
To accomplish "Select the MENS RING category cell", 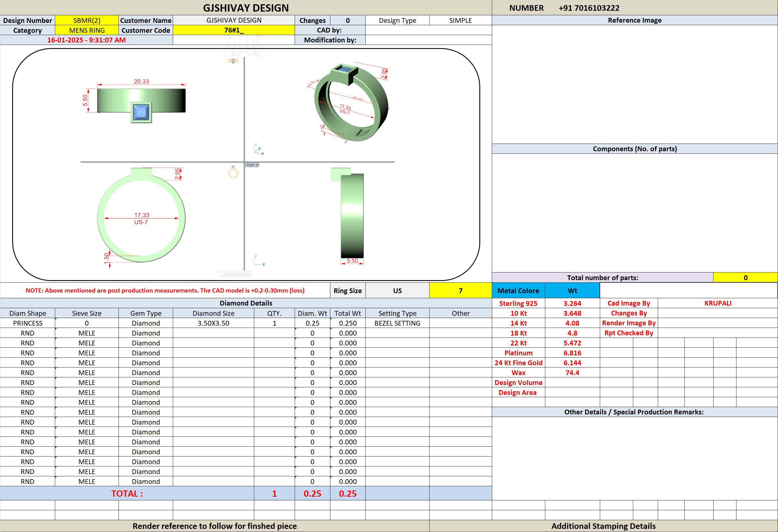I will click(87, 30).
